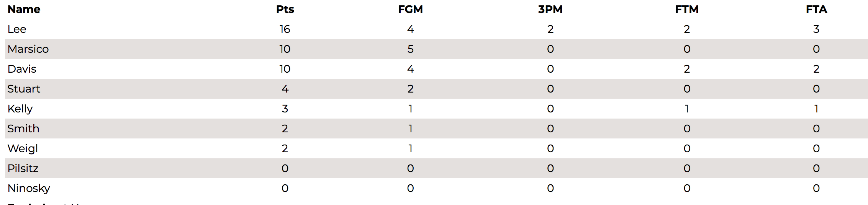The height and width of the screenshot is (205, 868).
Task: Select player name Davis
Action: tap(22, 69)
